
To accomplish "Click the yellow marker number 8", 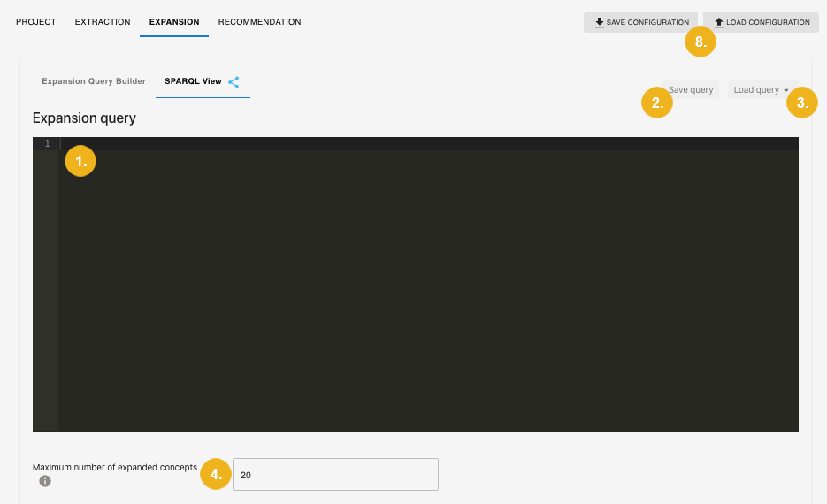I will (x=700, y=42).
